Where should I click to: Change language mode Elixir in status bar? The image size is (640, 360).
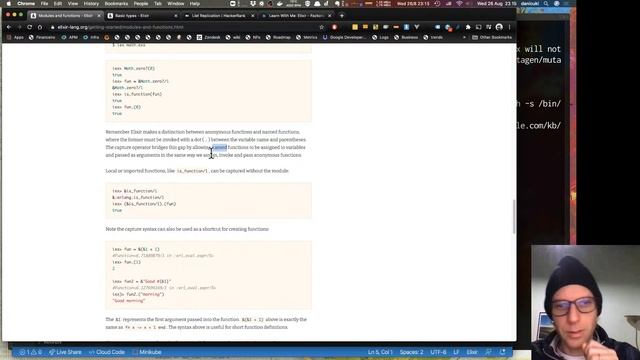(x=472, y=352)
